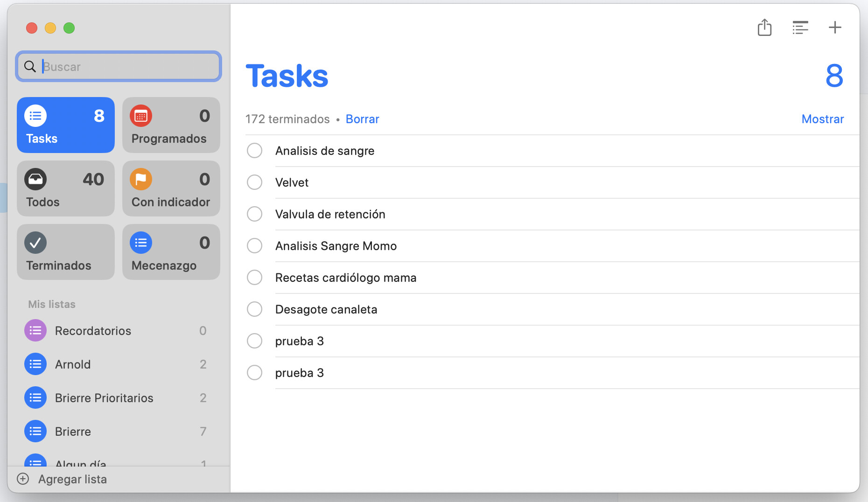
Task: Click Mostrar to show completed items
Action: [822, 119]
